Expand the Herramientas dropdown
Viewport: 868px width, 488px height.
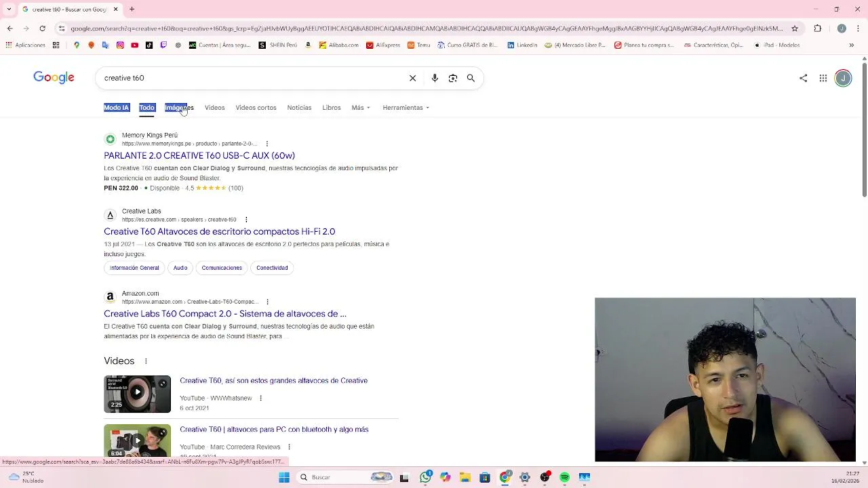406,108
